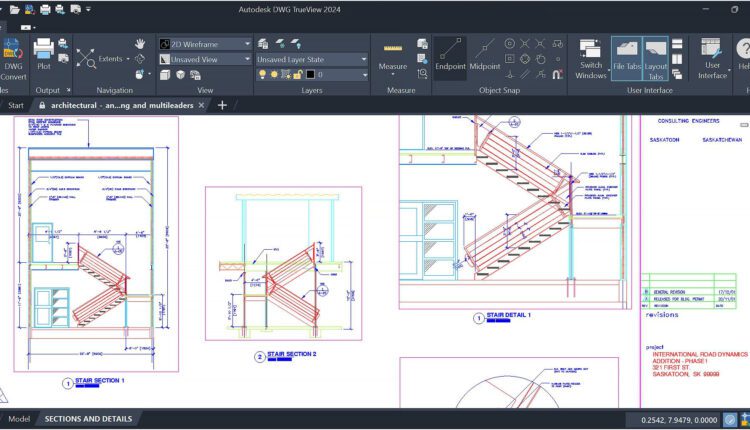Toggle the Parallel object snap lines icon

(x=525, y=74)
